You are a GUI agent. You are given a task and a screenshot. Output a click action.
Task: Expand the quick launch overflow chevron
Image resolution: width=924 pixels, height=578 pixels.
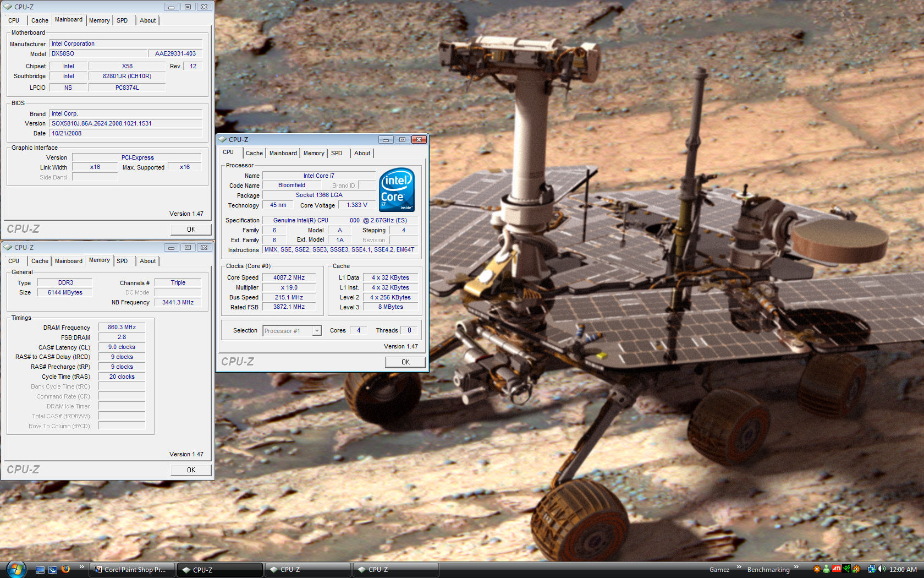[x=81, y=567]
